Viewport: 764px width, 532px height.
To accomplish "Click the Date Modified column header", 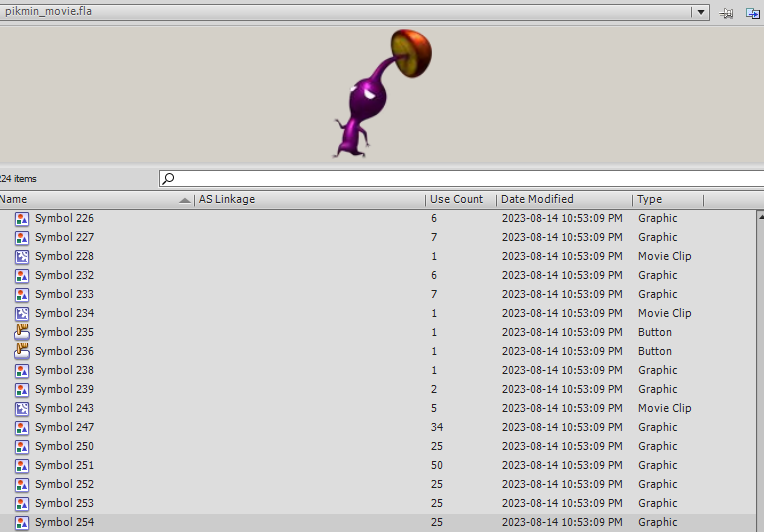I will click(x=537, y=199).
